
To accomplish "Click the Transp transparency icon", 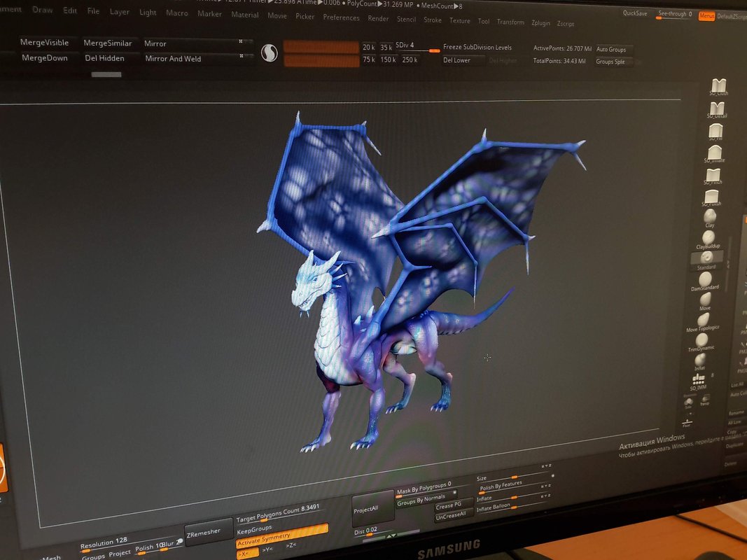I will point(705,400).
